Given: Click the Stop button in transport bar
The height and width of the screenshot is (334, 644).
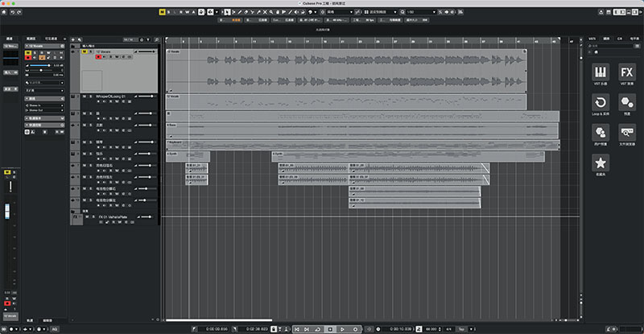Looking at the screenshot, I should pos(330,329).
